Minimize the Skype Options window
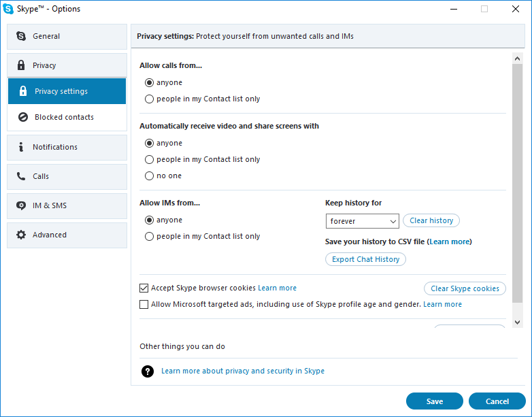 tap(454, 9)
